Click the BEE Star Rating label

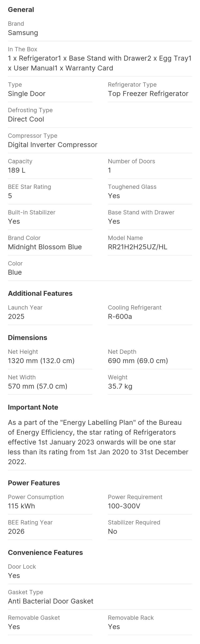pyautogui.click(x=30, y=187)
